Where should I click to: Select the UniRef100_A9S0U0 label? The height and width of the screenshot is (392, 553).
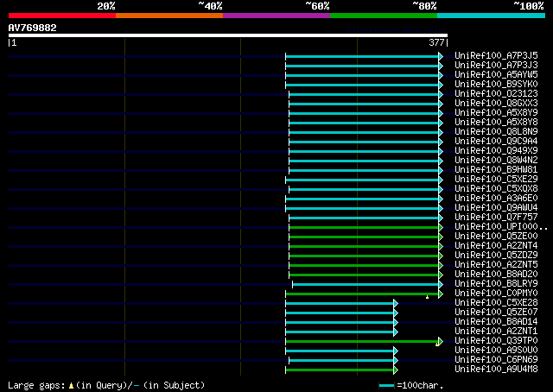tap(496, 351)
